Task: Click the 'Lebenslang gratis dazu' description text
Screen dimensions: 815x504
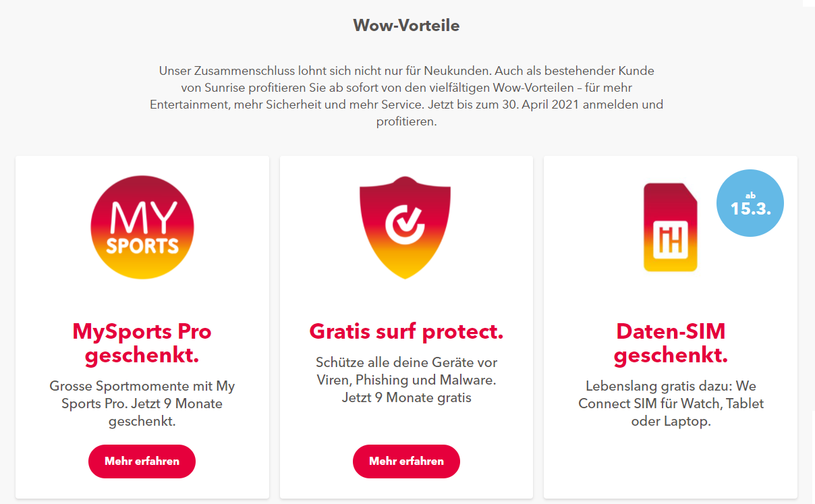Action: (x=671, y=403)
